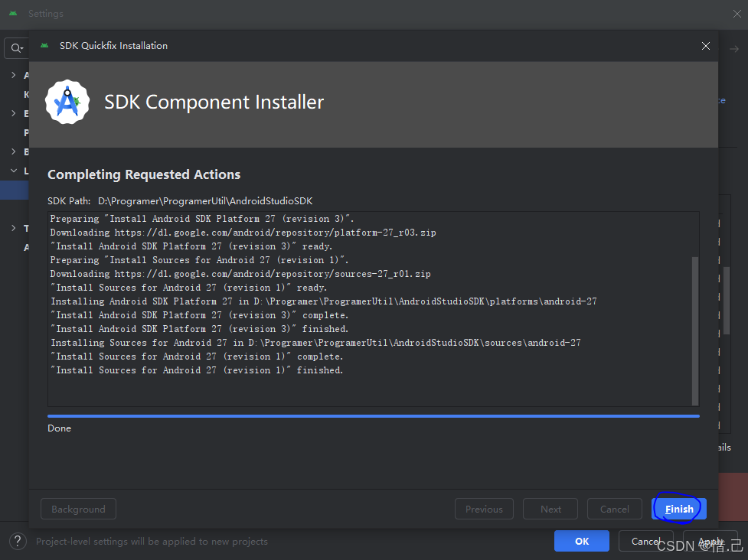The height and width of the screenshot is (560, 748).
Task: Close the SDK Quickfix Installation dialog
Action: click(x=706, y=46)
